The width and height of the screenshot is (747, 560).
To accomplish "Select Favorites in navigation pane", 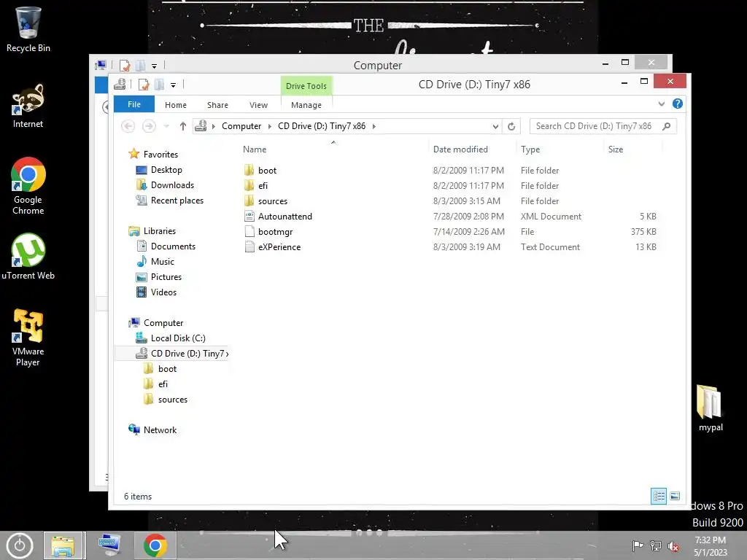I will coord(160,155).
